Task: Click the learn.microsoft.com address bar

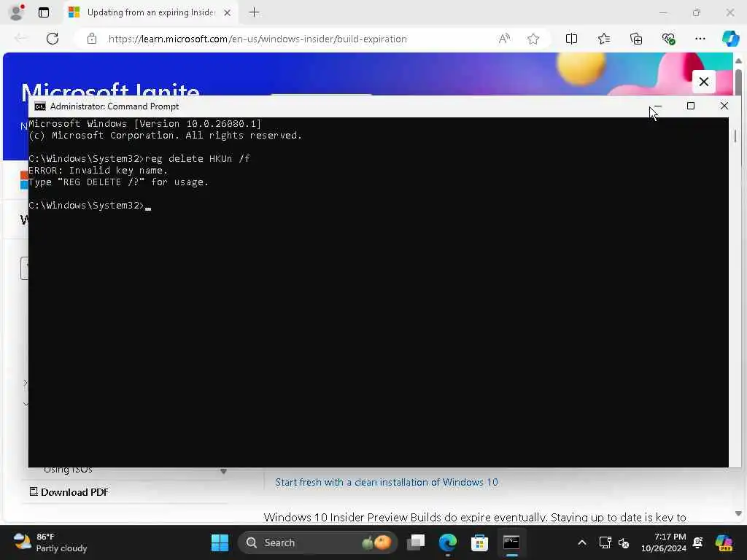Action: [258, 39]
